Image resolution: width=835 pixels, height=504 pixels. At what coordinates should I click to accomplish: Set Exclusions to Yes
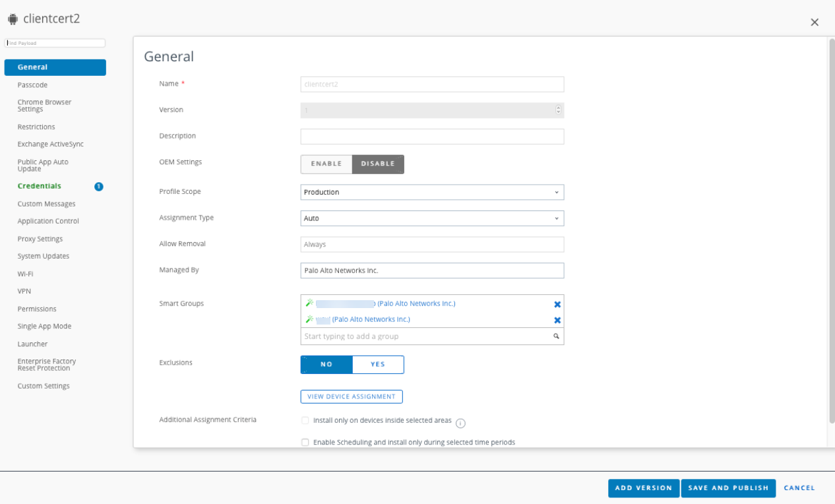click(378, 364)
